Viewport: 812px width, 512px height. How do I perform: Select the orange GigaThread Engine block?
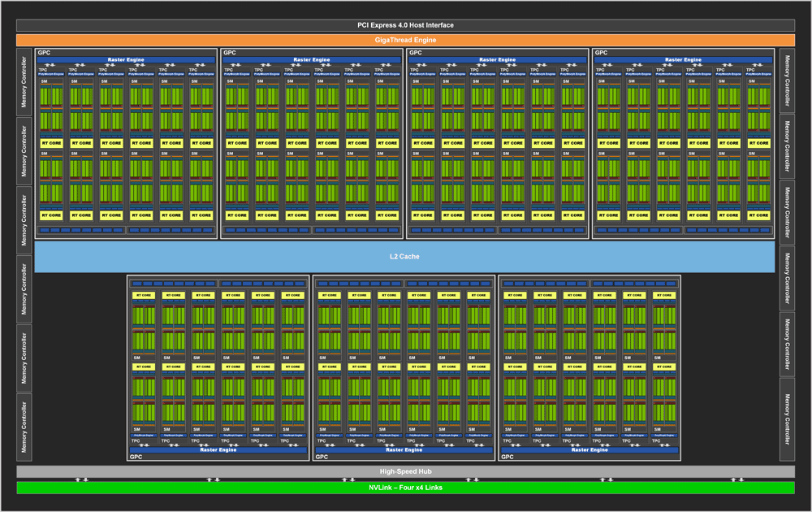tap(405, 40)
